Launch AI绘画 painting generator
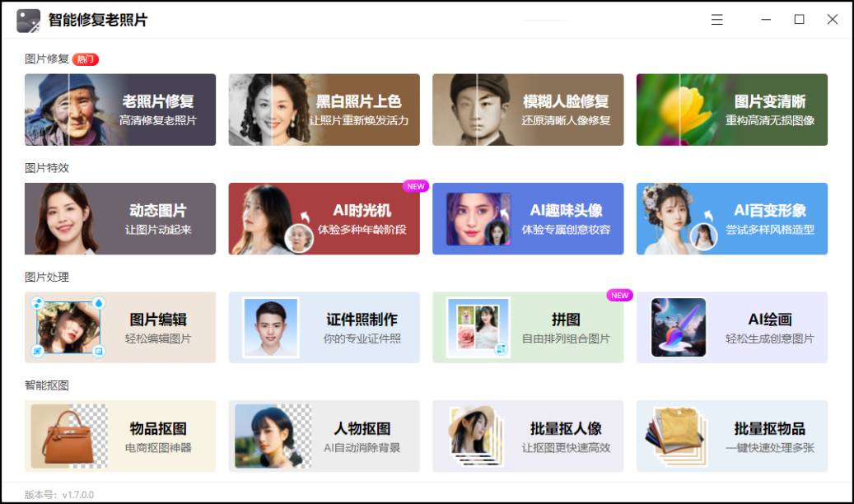Screen dimensions: 854x504 click(x=732, y=328)
